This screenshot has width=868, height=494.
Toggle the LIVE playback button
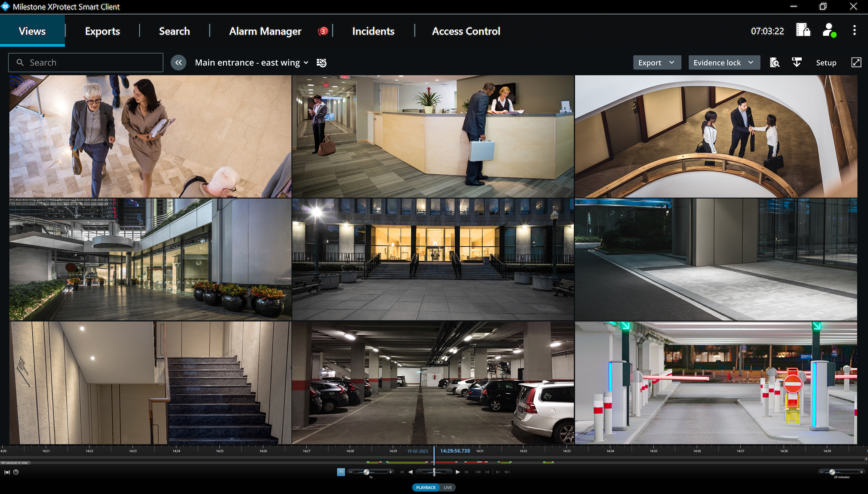click(448, 487)
